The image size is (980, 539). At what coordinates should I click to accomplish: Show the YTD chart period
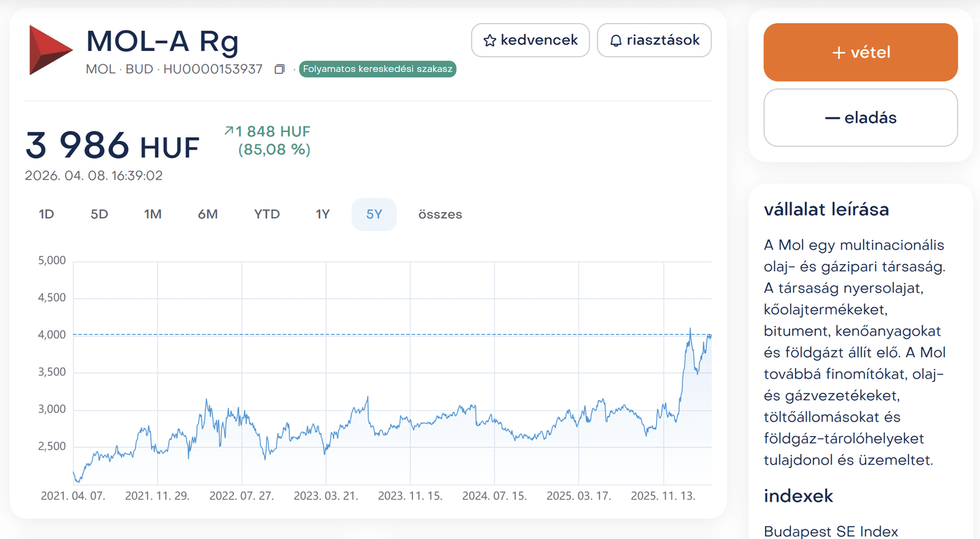[x=267, y=214]
